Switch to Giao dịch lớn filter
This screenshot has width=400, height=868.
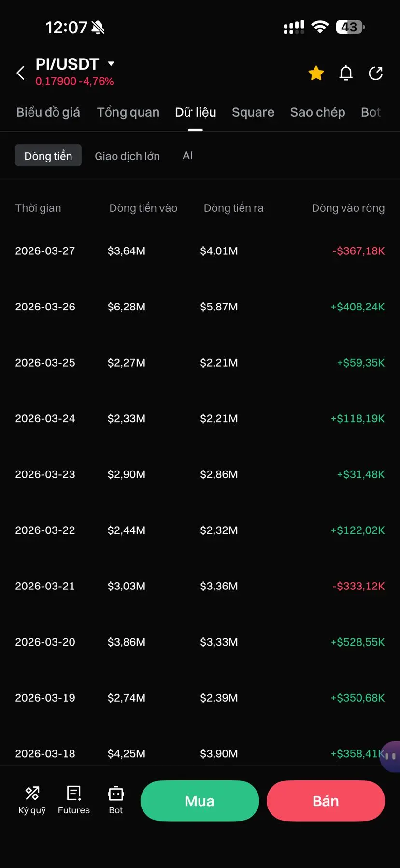[127, 156]
